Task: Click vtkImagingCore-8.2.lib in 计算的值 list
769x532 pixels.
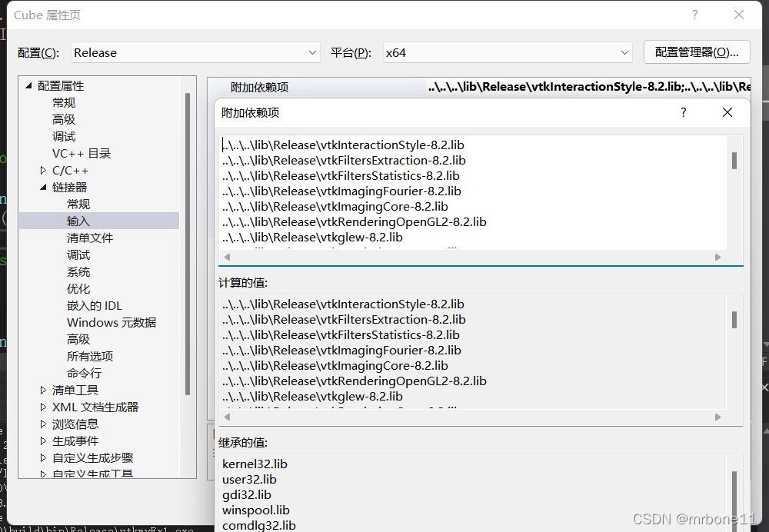Action: tap(335, 366)
